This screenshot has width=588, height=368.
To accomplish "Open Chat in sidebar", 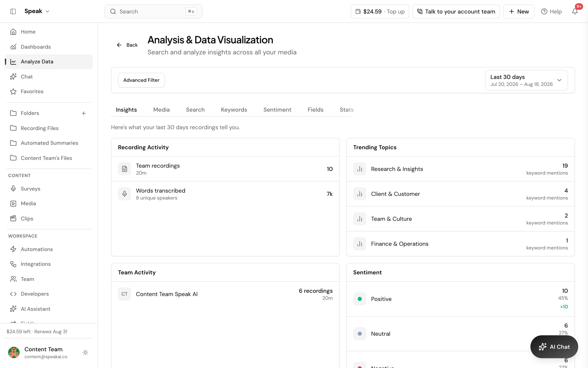I will pyautogui.click(x=49, y=77).
